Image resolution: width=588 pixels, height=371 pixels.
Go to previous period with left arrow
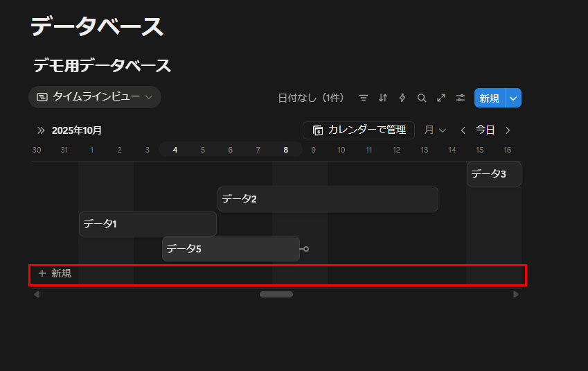pos(463,130)
